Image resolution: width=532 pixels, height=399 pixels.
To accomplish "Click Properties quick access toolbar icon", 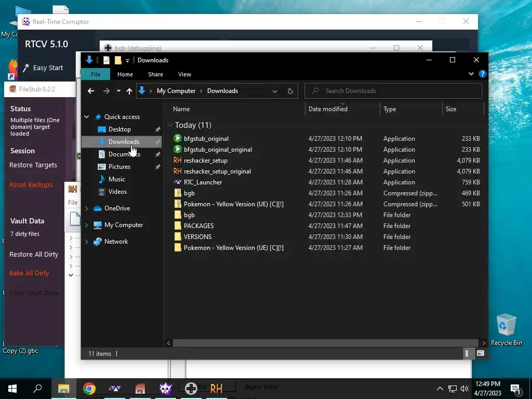I will pyautogui.click(x=106, y=60).
